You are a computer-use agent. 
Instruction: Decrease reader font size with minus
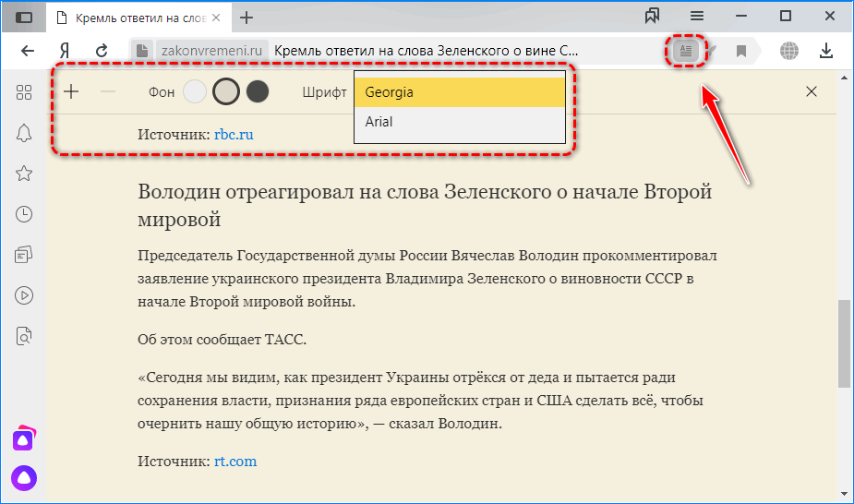108,91
